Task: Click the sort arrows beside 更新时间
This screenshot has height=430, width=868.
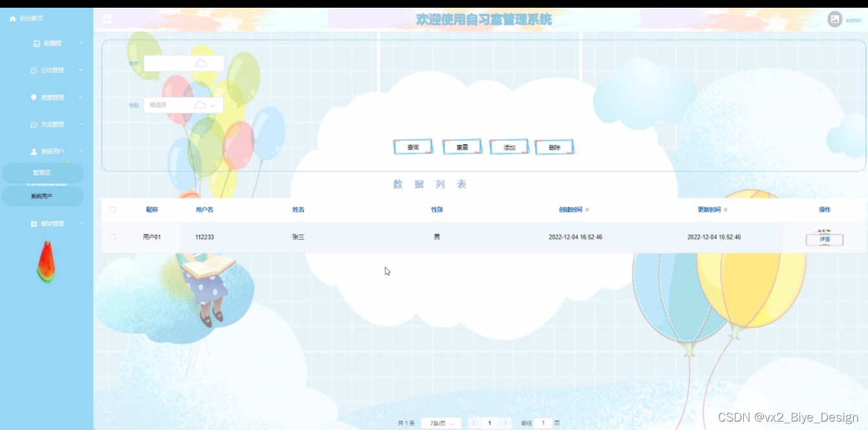Action: [726, 210]
